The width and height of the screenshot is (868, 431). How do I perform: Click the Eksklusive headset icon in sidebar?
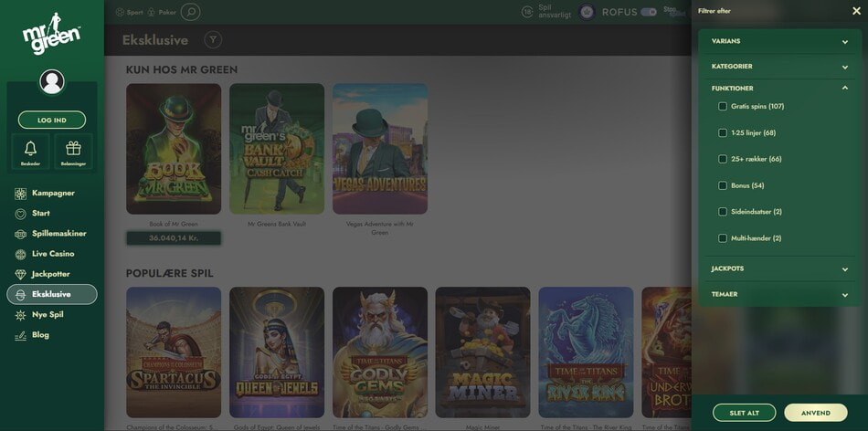click(x=20, y=295)
